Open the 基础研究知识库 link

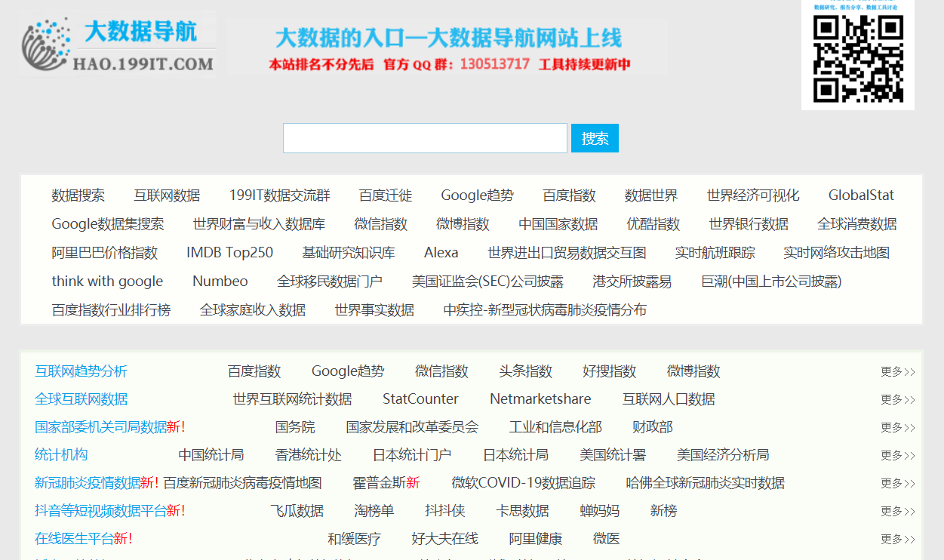(349, 253)
